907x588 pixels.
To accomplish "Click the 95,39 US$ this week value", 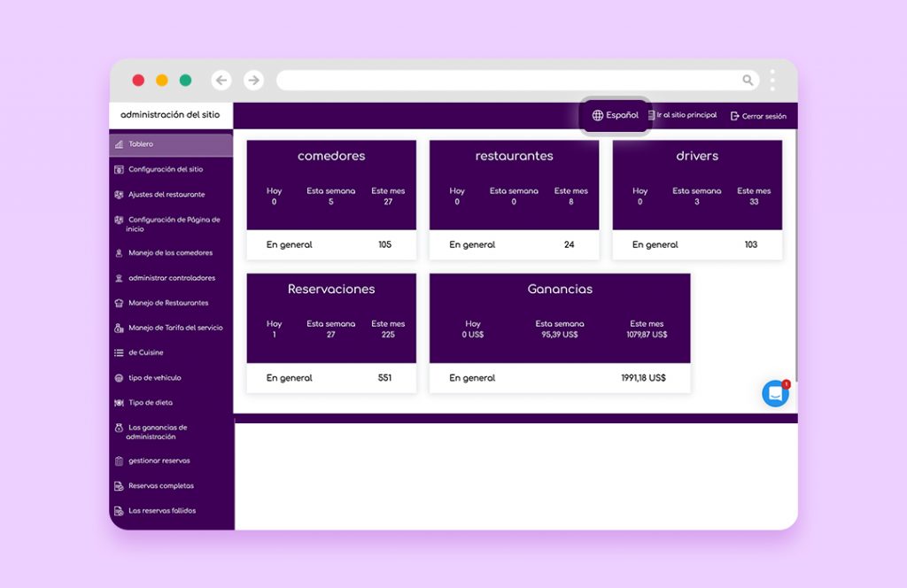I will 560,335.
